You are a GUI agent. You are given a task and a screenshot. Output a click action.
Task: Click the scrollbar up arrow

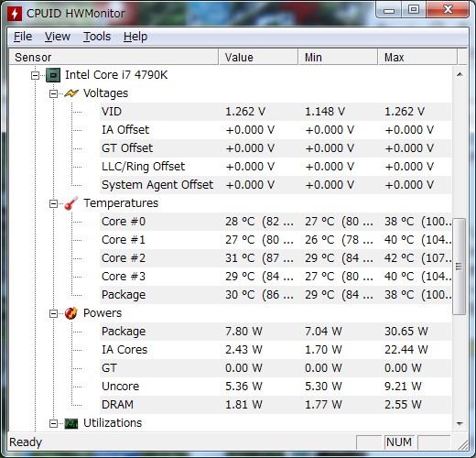(x=460, y=74)
